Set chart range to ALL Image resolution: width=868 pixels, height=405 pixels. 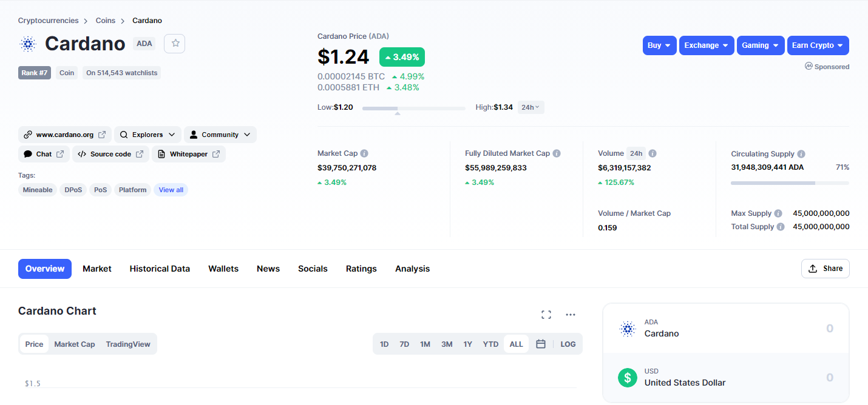[516, 344]
